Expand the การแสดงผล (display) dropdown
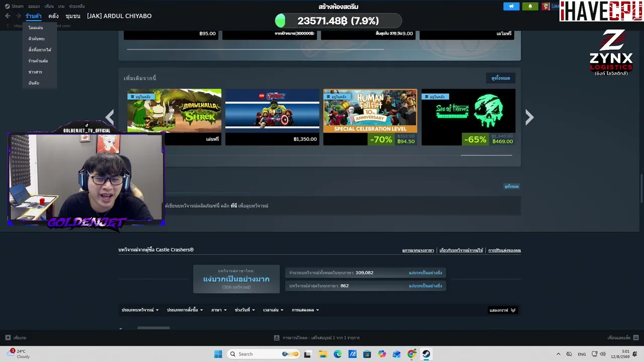This screenshot has width=644, height=362. [305, 310]
